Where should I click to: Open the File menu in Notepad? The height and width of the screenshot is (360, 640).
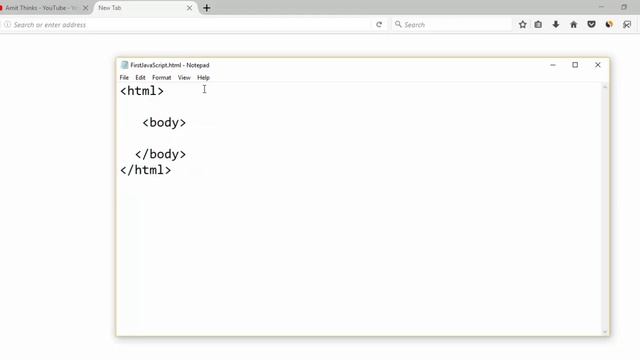coord(124,78)
